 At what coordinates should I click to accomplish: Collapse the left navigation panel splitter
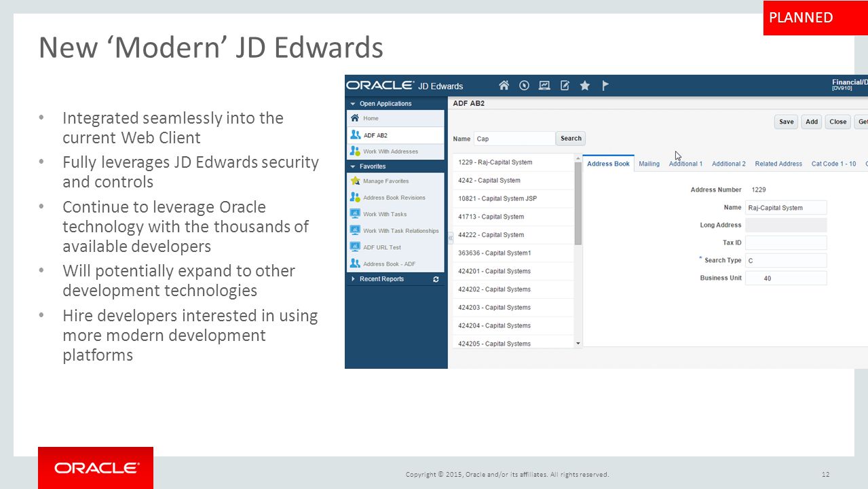(x=450, y=238)
